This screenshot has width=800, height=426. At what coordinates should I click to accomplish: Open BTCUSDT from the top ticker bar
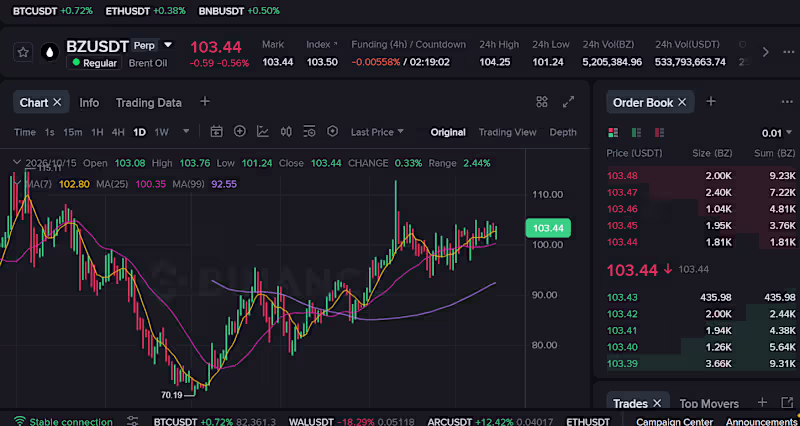click(53, 10)
